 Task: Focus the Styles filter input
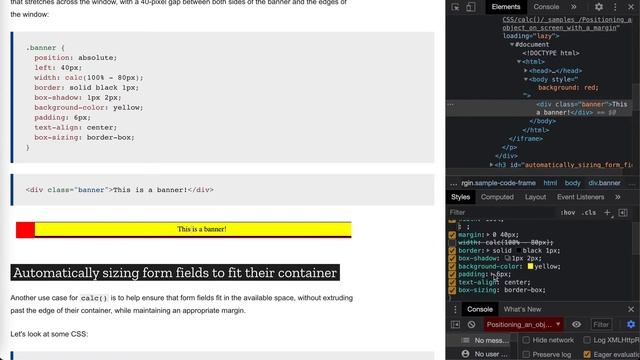pos(500,212)
